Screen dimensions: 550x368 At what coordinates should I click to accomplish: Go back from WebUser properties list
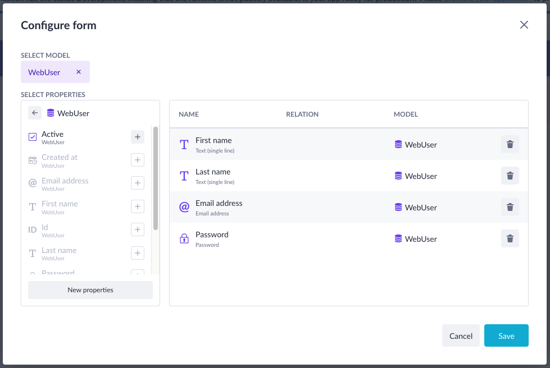click(x=35, y=113)
